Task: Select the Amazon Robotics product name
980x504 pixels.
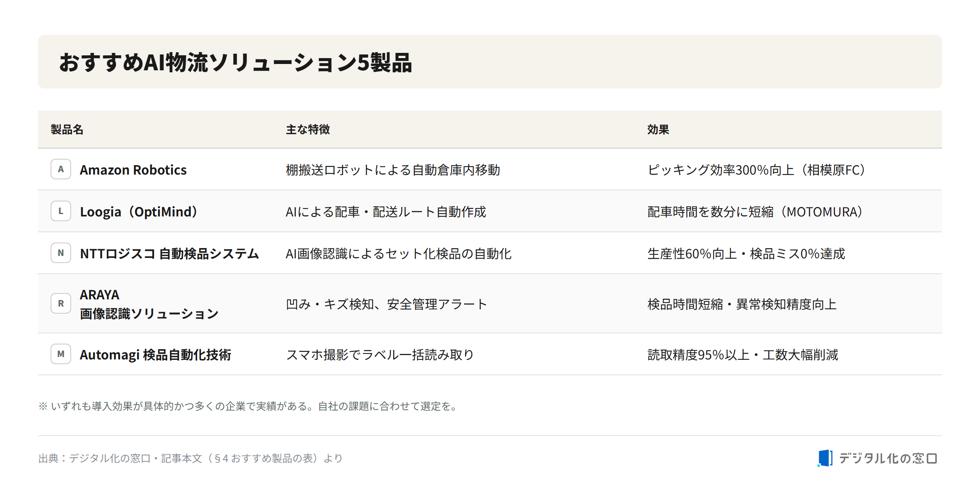Action: (x=133, y=170)
